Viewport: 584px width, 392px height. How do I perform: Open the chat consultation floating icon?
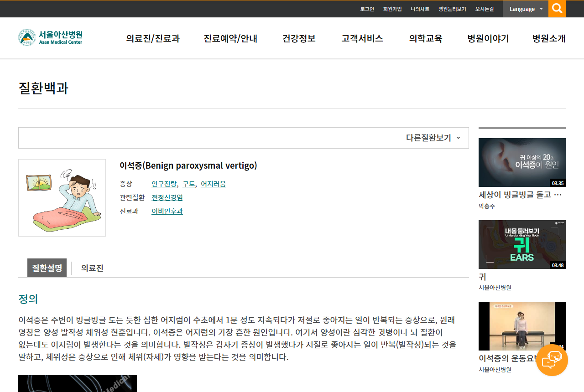[552, 360]
